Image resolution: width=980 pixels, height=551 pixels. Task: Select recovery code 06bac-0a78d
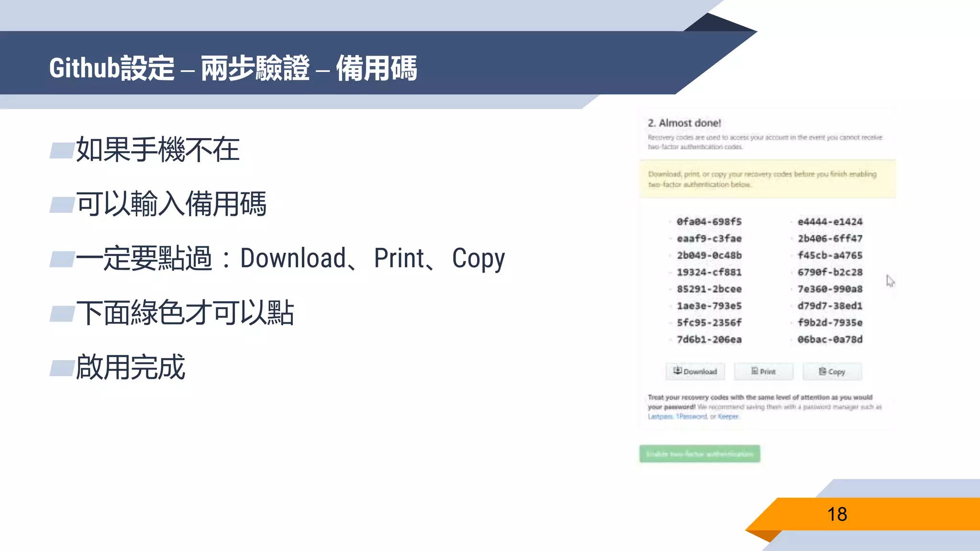coord(830,340)
